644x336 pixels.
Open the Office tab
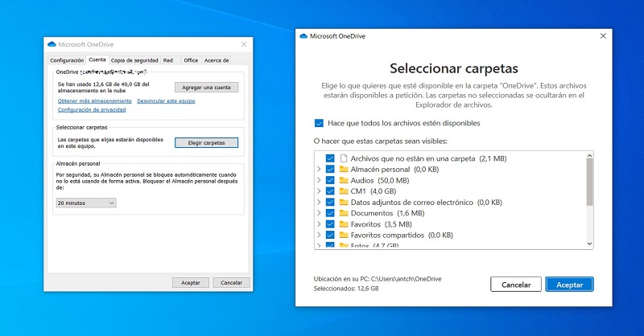pos(191,60)
